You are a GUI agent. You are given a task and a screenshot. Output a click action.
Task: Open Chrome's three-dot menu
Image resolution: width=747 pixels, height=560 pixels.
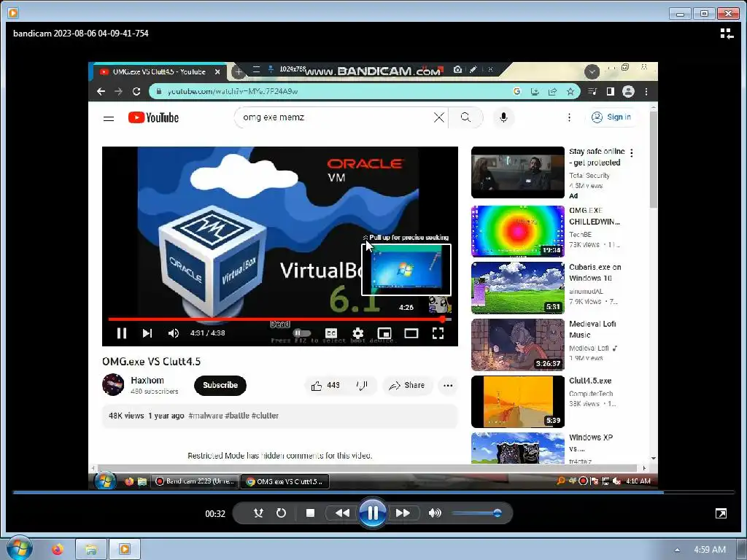pos(646,91)
